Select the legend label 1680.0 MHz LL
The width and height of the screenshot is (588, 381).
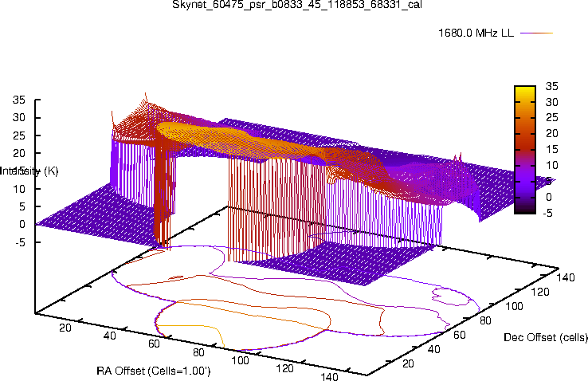tap(476, 33)
